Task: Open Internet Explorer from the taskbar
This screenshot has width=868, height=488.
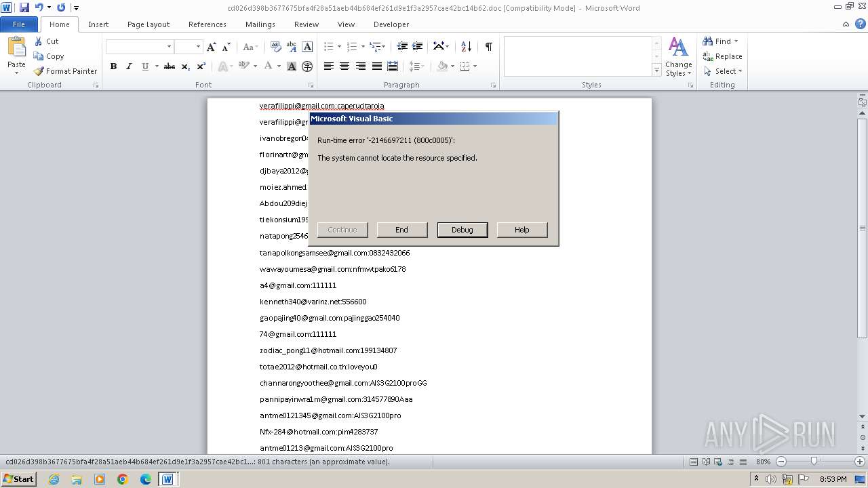Action: pos(54,479)
